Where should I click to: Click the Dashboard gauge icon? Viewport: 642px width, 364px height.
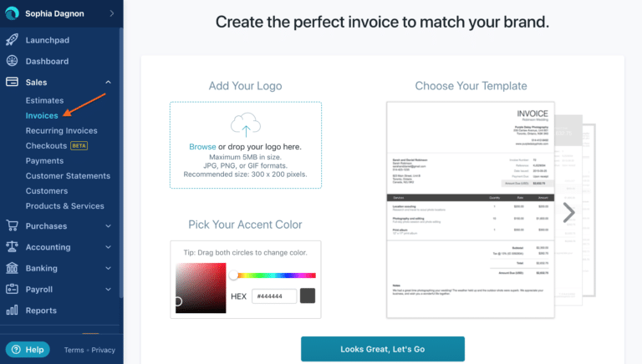pyautogui.click(x=12, y=61)
